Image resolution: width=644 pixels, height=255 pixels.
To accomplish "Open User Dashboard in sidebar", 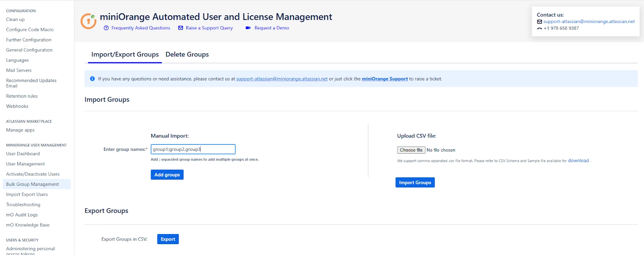I will click(x=23, y=154).
